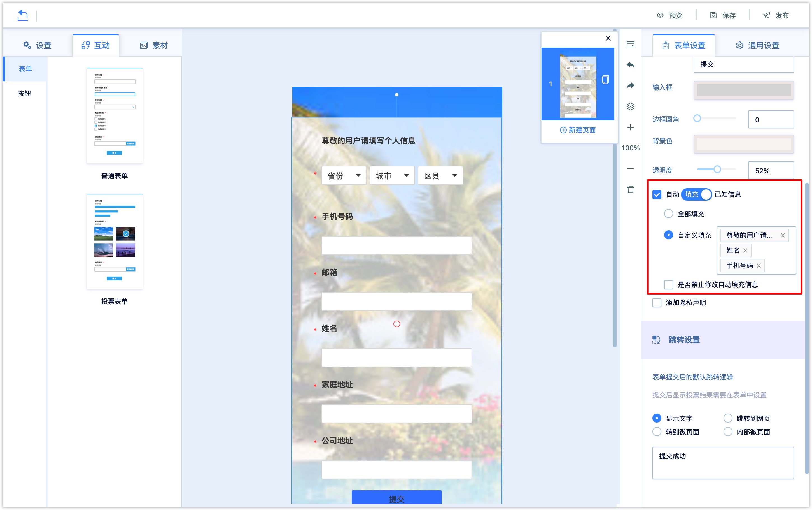Image resolution: width=812 pixels, height=510 pixels.
Task: Open the 区县 dropdown
Action: [440, 175]
